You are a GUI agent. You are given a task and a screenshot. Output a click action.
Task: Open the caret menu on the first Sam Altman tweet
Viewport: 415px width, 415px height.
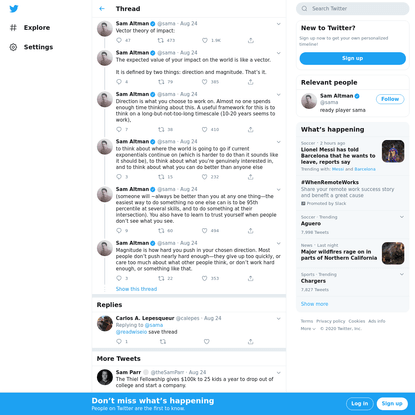pyautogui.click(x=279, y=24)
